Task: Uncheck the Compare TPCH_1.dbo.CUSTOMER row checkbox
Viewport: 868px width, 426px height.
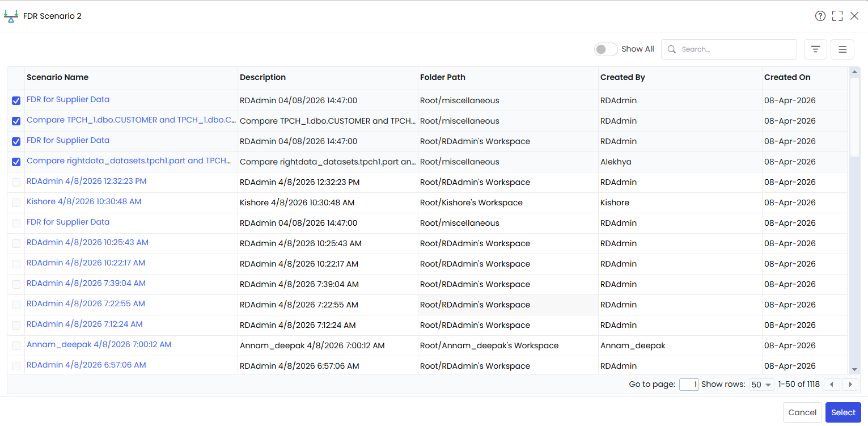Action: point(16,121)
